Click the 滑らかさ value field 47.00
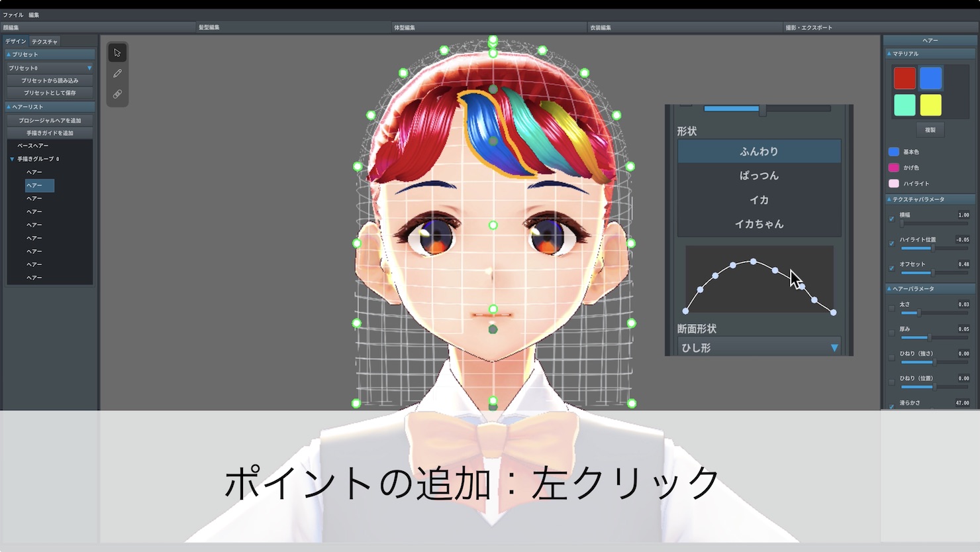The height and width of the screenshot is (552, 980). coord(962,402)
